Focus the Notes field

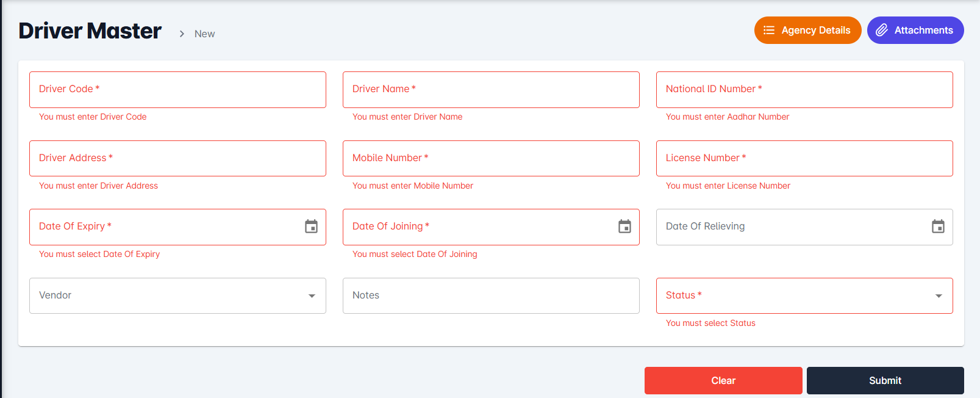[x=491, y=295]
